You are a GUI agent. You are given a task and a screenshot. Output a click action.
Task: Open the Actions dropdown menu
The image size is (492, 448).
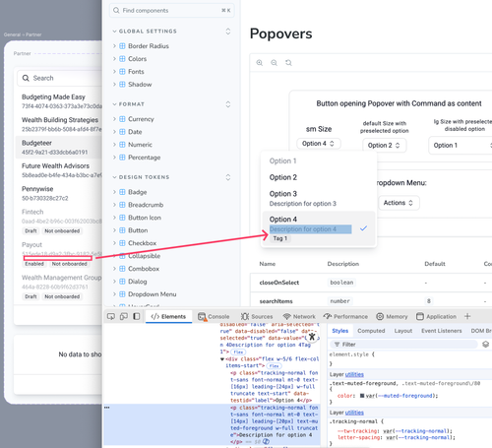[399, 203]
